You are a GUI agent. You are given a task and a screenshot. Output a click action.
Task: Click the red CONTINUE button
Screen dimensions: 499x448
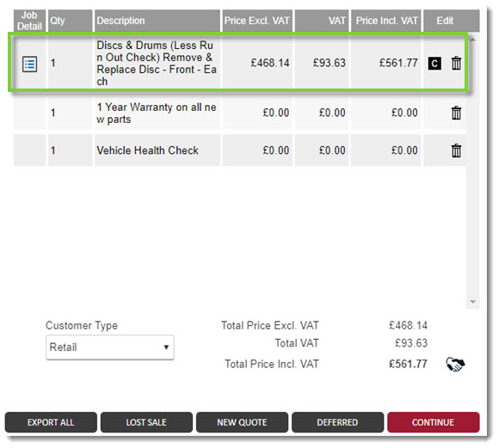pos(433,422)
